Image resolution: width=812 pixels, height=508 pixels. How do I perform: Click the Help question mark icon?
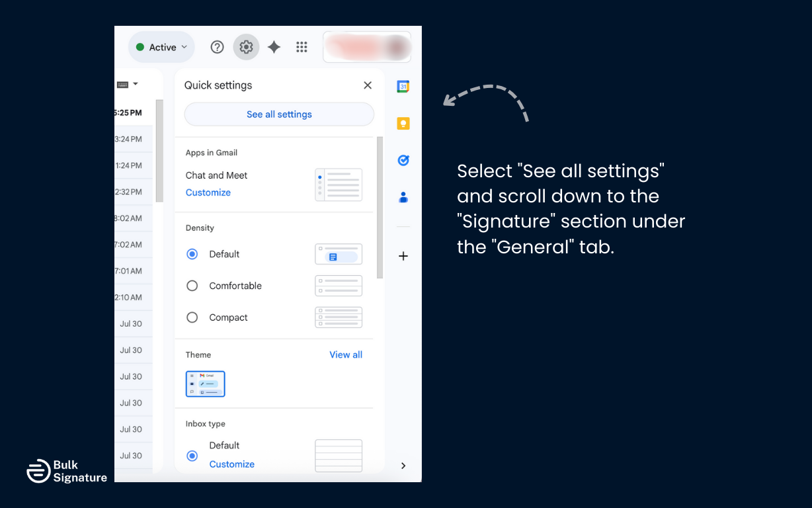click(217, 47)
